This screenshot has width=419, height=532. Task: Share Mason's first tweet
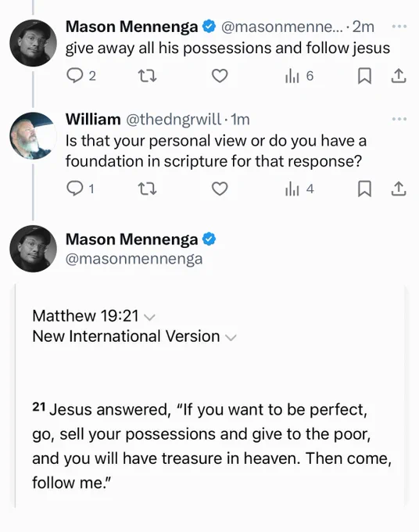399,76
